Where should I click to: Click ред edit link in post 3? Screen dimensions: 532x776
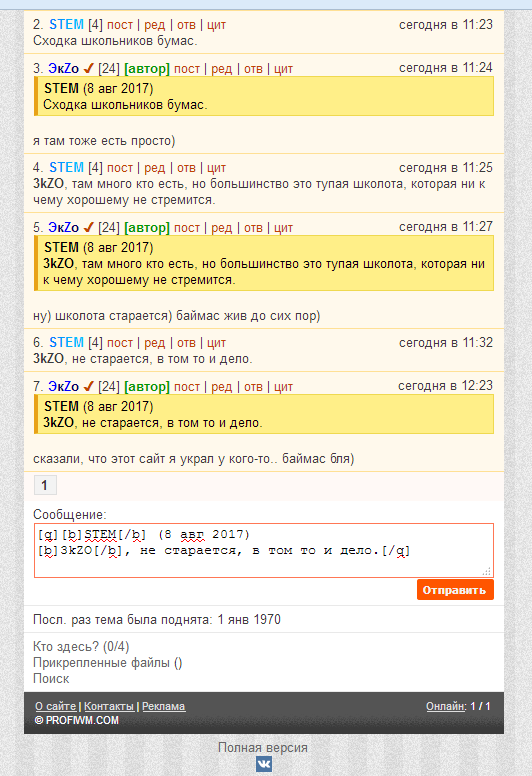point(222,68)
